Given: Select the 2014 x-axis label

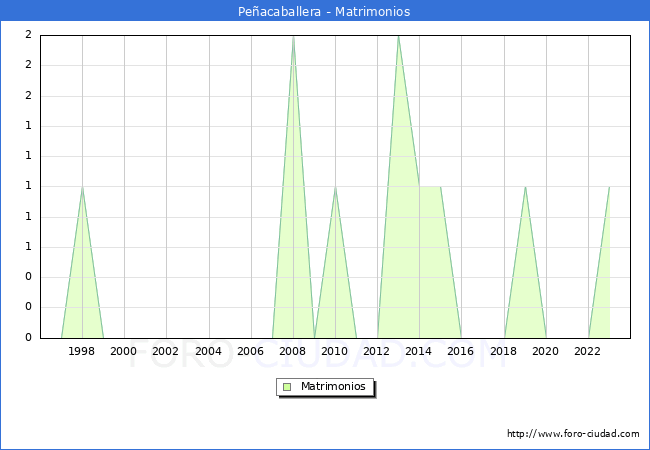Looking at the screenshot, I should (x=419, y=351).
